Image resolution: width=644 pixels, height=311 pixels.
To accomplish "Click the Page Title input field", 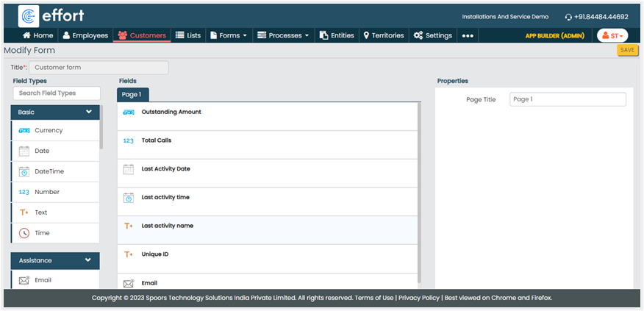I will (567, 99).
